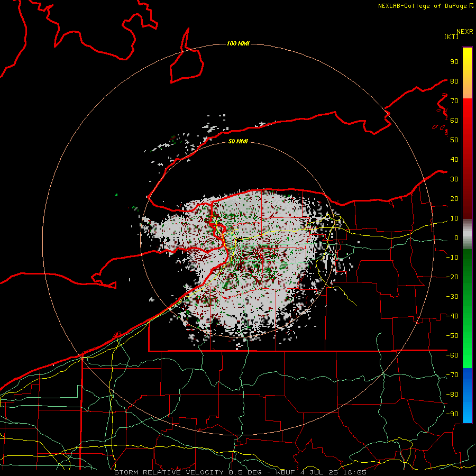
Task: Click the Storm Relative Velocity caption at bottom
Action: [240, 472]
